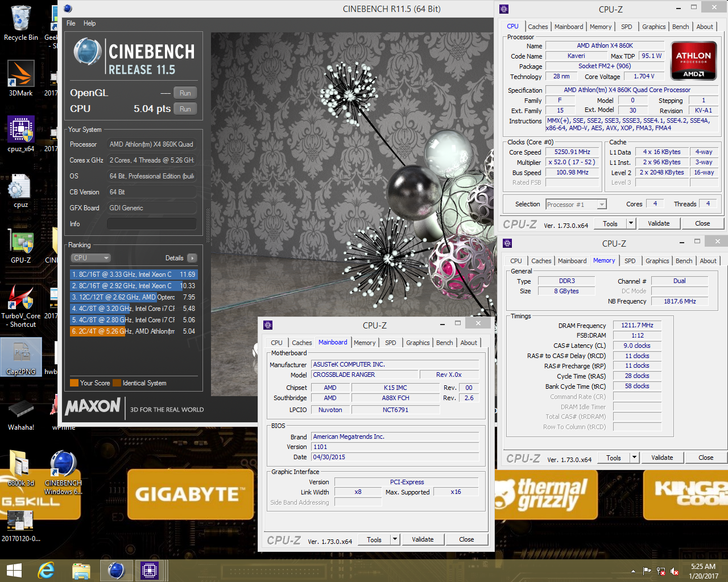Screen dimensions: 728x582
Task: Click the Athlon processor logo in CPU-Z
Action: point(693,61)
